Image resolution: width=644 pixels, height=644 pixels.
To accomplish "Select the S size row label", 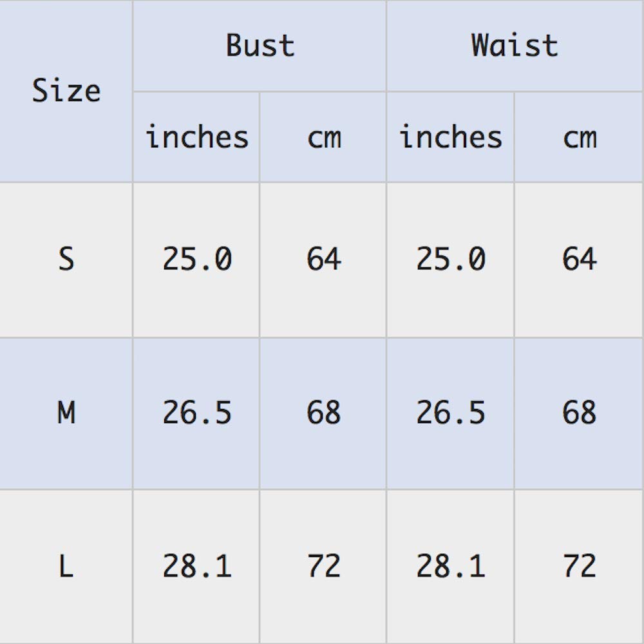I will 66,260.
